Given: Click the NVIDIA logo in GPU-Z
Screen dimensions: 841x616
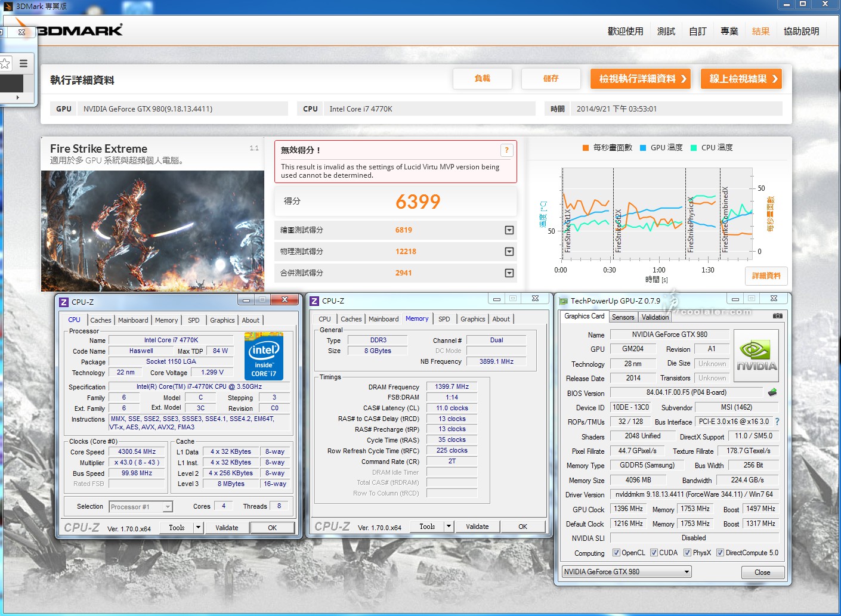Looking at the screenshot, I should [x=756, y=357].
